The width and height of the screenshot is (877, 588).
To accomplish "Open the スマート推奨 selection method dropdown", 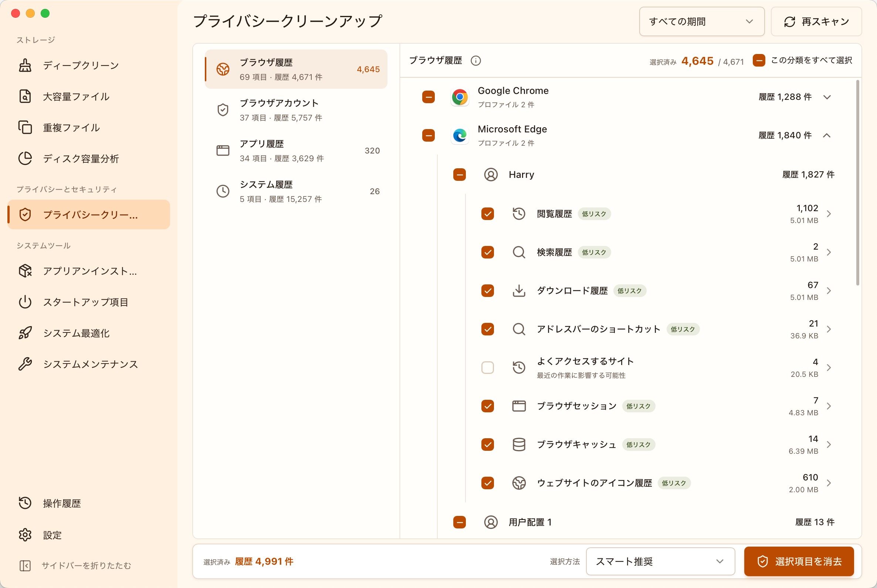I will (660, 561).
